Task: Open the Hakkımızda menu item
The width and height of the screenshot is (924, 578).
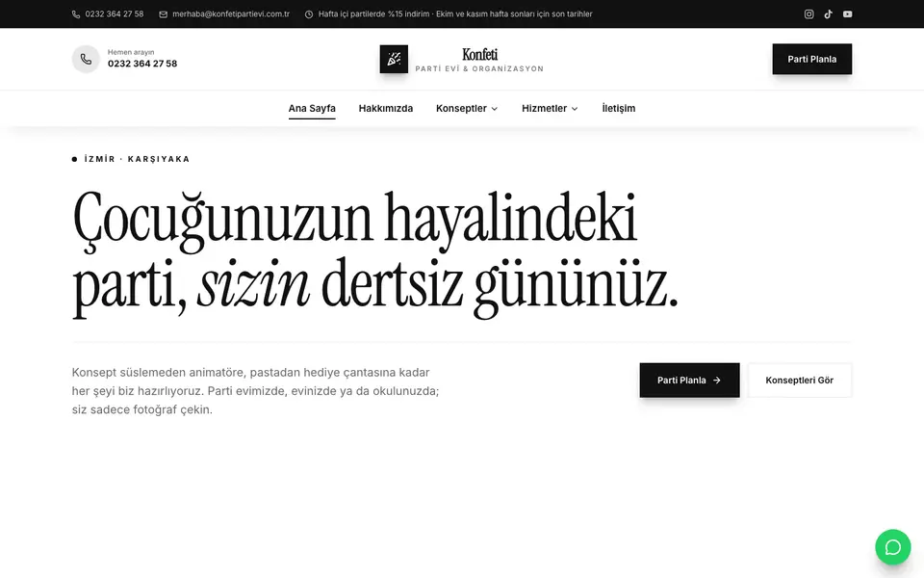Action: [x=385, y=109]
